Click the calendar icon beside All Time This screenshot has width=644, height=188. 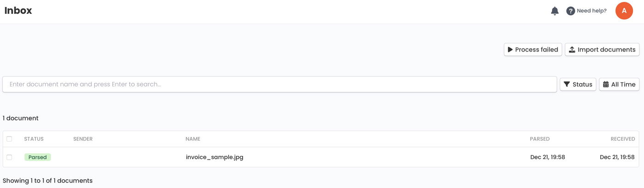point(606,85)
